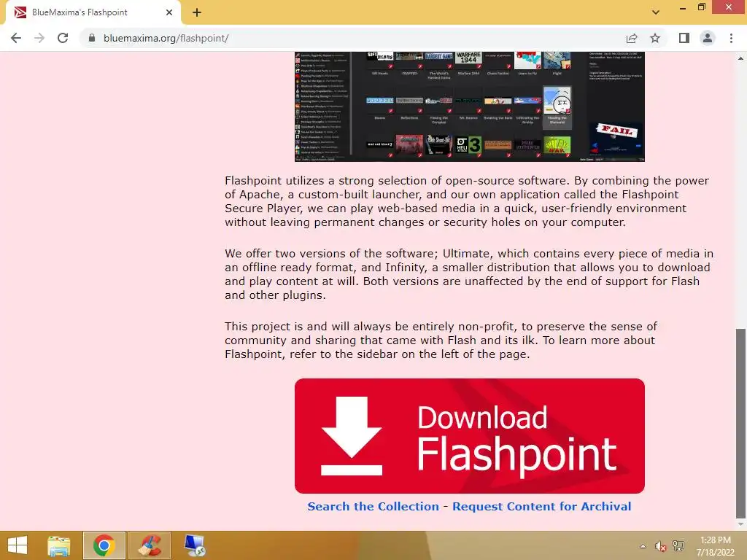The height and width of the screenshot is (560, 747).
Task: Toggle the browser side panel
Action: [x=684, y=38]
